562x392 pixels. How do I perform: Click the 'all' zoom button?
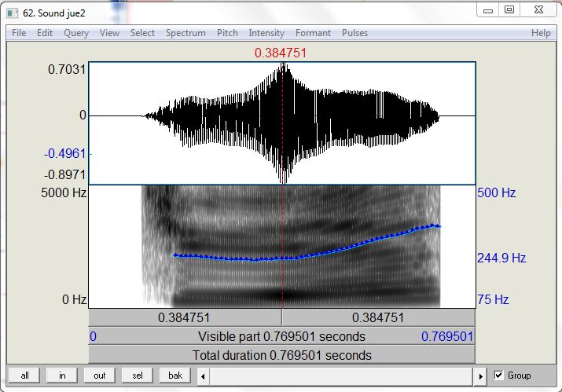[24, 376]
